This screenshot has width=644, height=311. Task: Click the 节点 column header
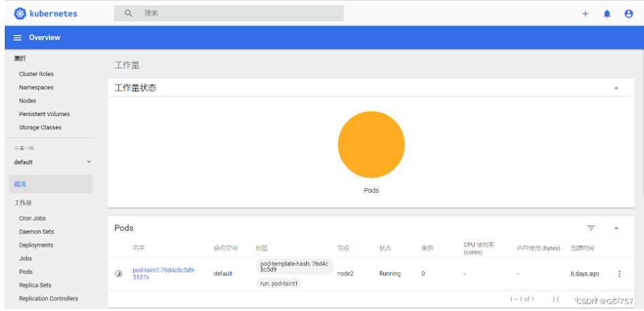pyautogui.click(x=343, y=249)
